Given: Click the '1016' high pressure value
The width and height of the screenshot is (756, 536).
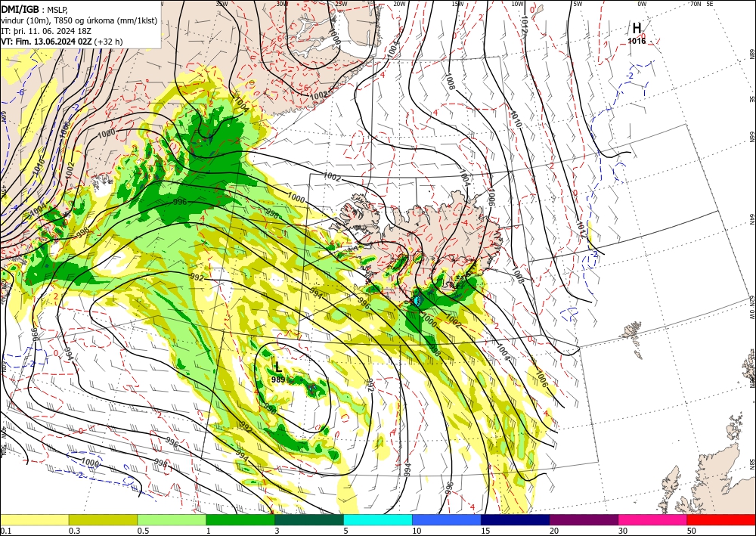Looking at the screenshot, I should pos(637,41).
